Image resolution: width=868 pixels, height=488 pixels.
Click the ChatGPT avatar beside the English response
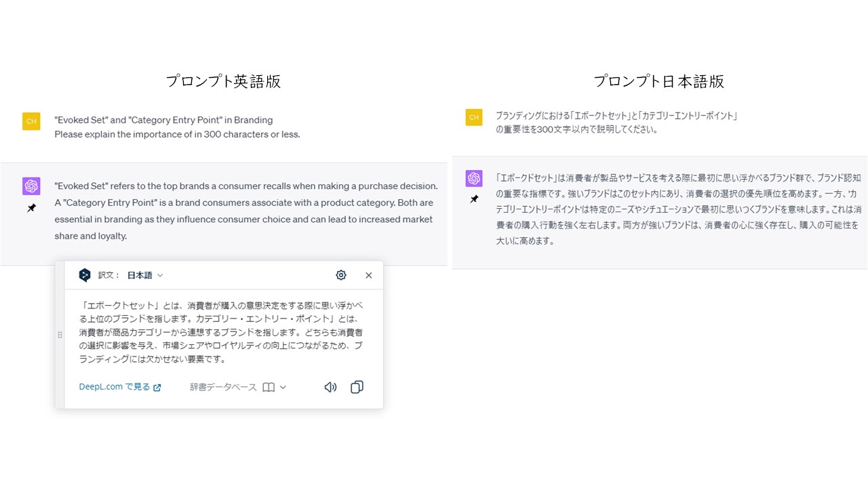[31, 186]
